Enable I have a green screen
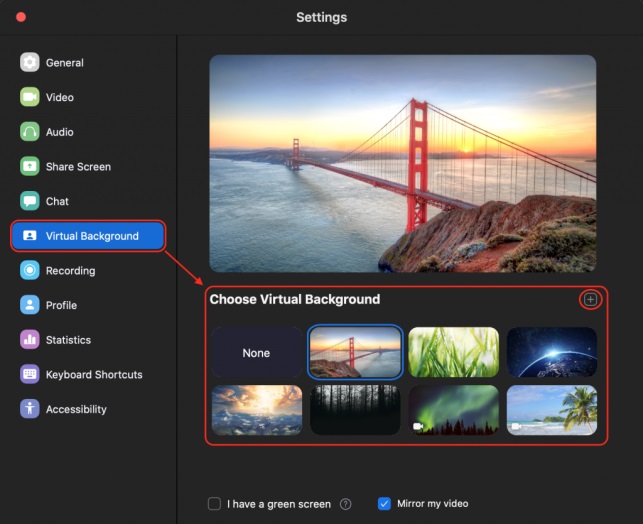 click(214, 503)
